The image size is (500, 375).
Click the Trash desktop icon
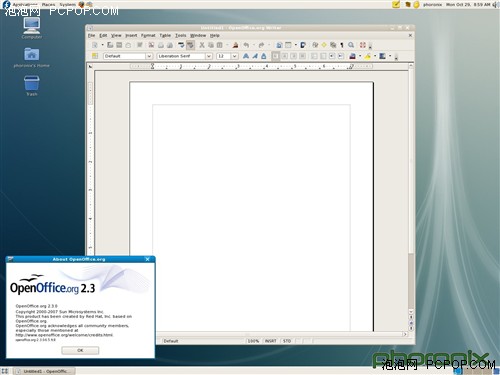click(32, 86)
